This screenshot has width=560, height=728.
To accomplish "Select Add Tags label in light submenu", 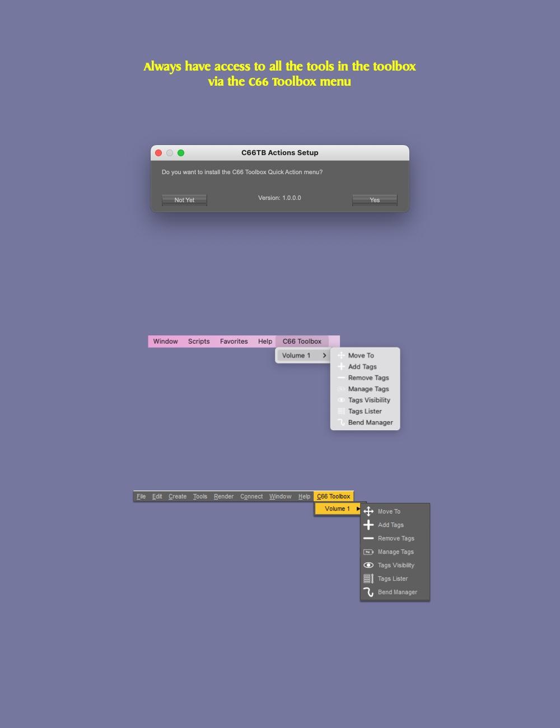I will (362, 367).
